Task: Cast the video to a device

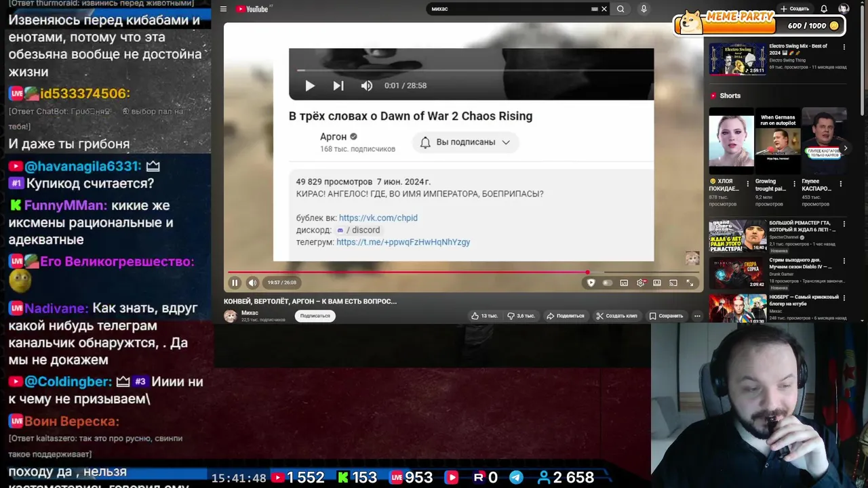Action: 673,283
